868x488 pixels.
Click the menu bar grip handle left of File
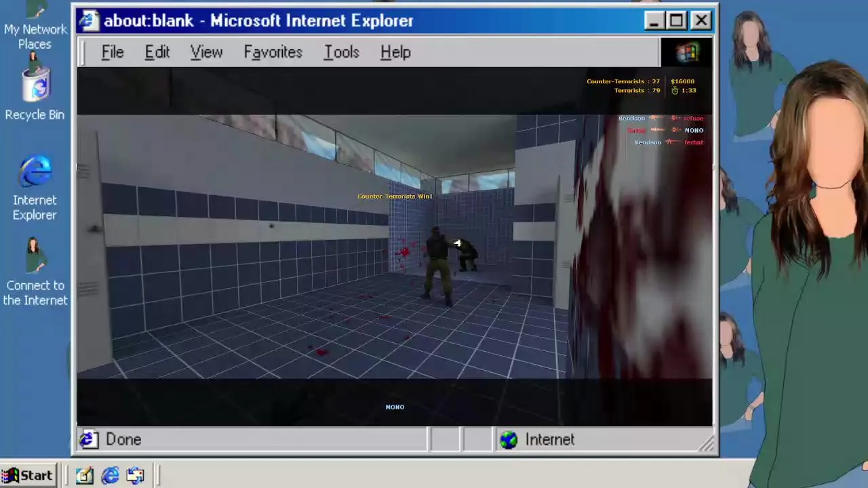(83, 52)
